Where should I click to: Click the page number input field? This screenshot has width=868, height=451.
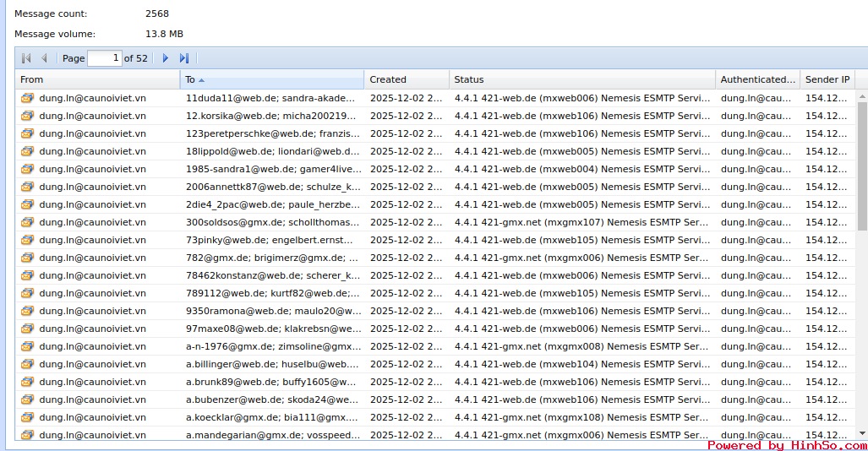[104, 58]
